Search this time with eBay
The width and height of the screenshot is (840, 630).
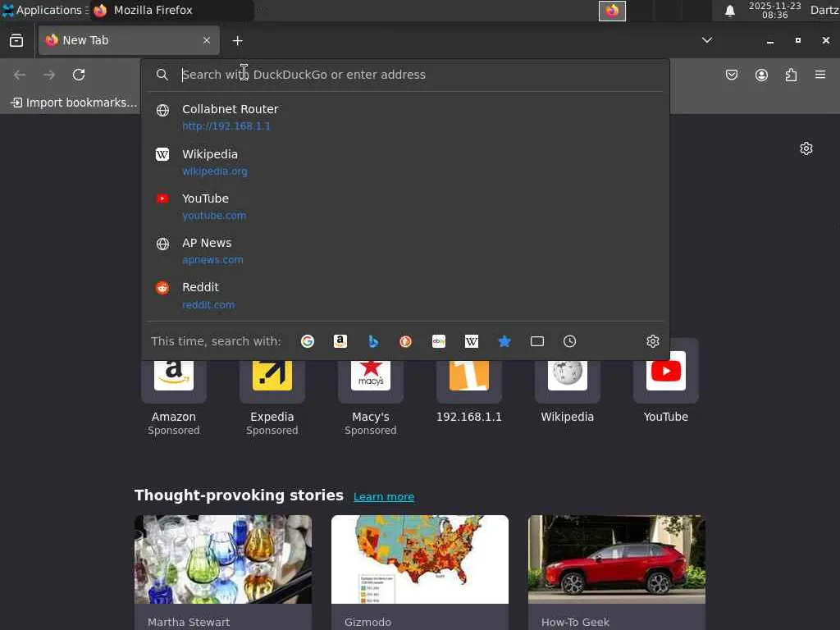(439, 341)
